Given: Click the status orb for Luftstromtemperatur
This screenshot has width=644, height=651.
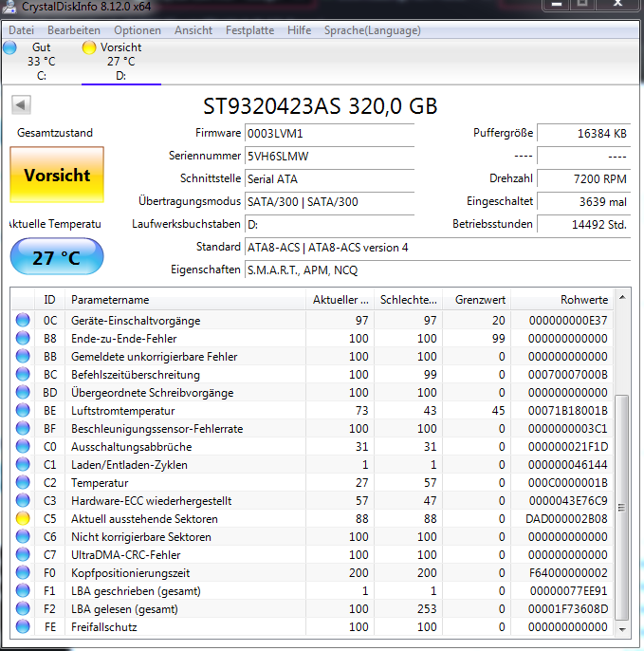Looking at the screenshot, I should tap(23, 410).
